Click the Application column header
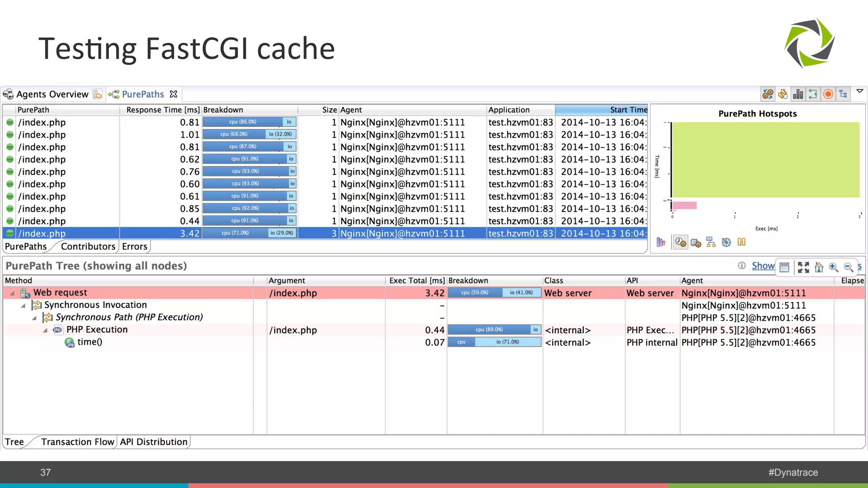Image resolution: width=868 pixels, height=488 pixels. [521, 110]
